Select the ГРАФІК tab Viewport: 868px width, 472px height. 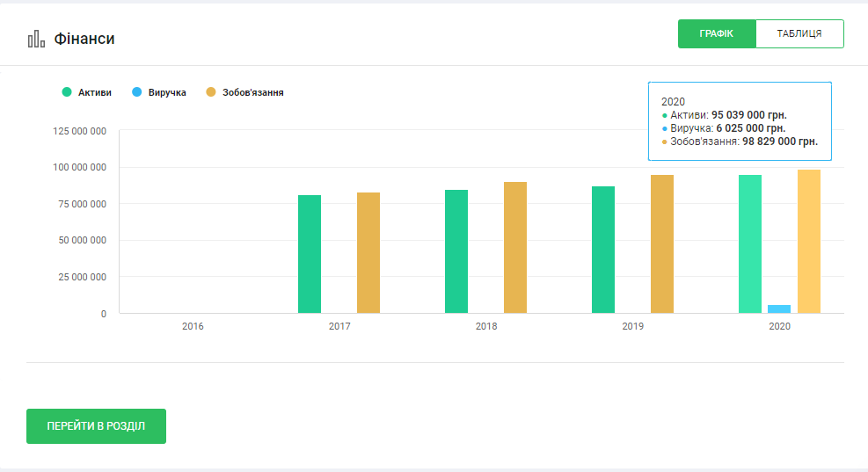717,33
